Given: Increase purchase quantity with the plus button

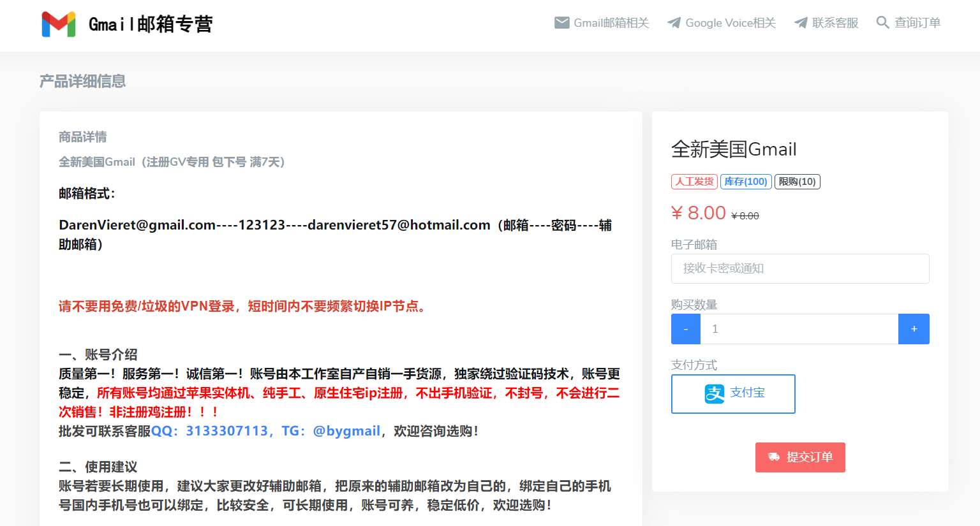Looking at the screenshot, I should coord(914,329).
